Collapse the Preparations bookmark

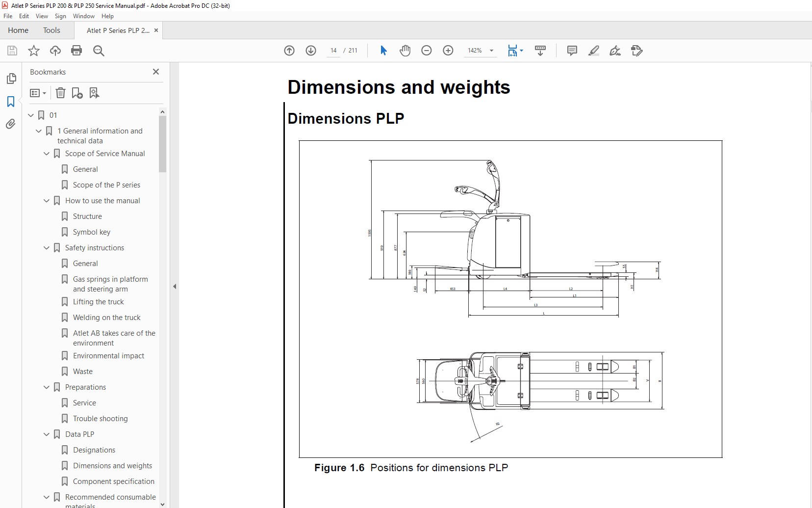(x=47, y=387)
